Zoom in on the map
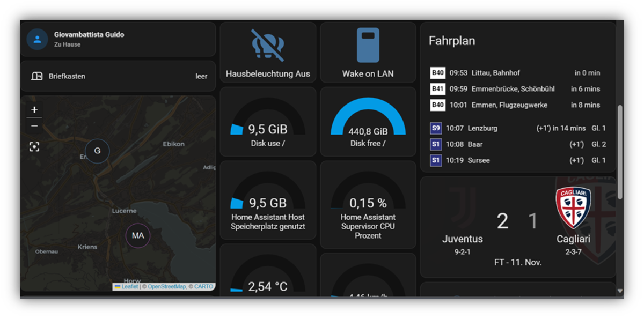This screenshot has height=319, width=644. point(34,110)
